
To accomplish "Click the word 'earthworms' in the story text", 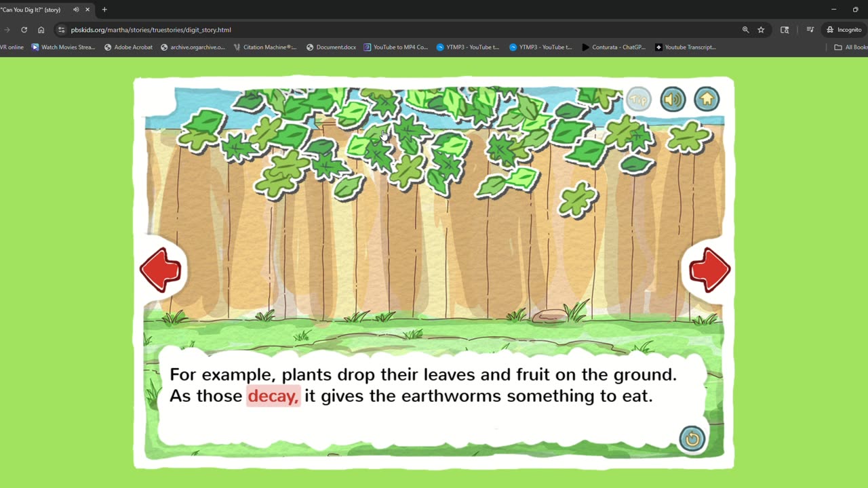I will click(452, 396).
